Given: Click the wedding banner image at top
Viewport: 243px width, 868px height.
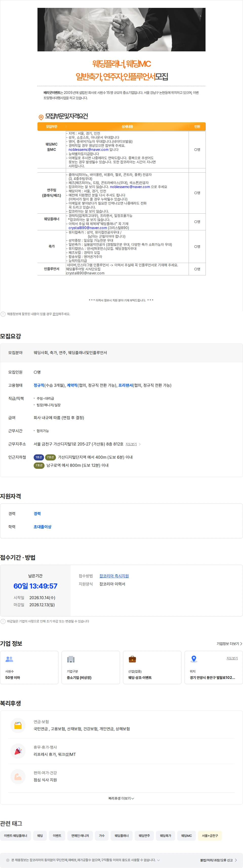Looking at the screenshot, I should click(x=121, y=30).
